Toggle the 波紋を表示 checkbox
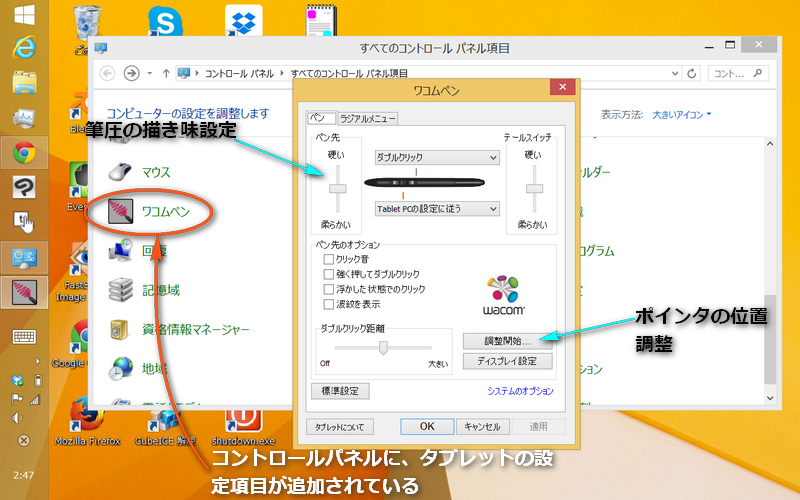 coord(329,304)
